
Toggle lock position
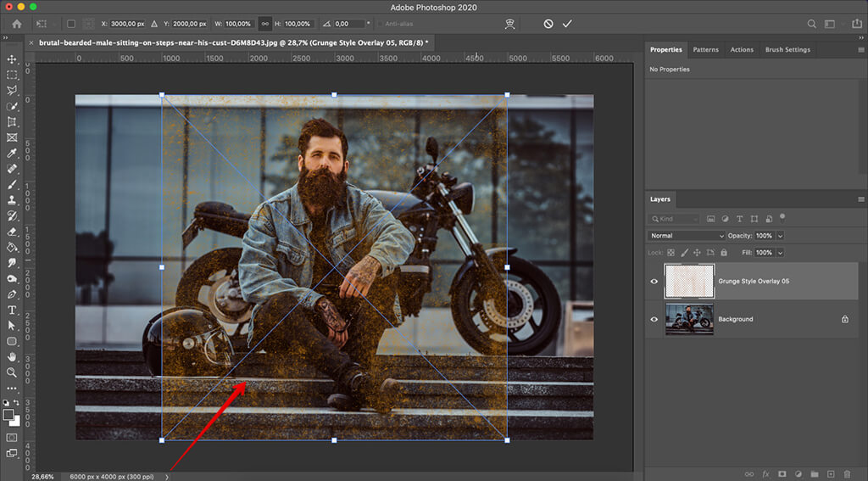[697, 253]
